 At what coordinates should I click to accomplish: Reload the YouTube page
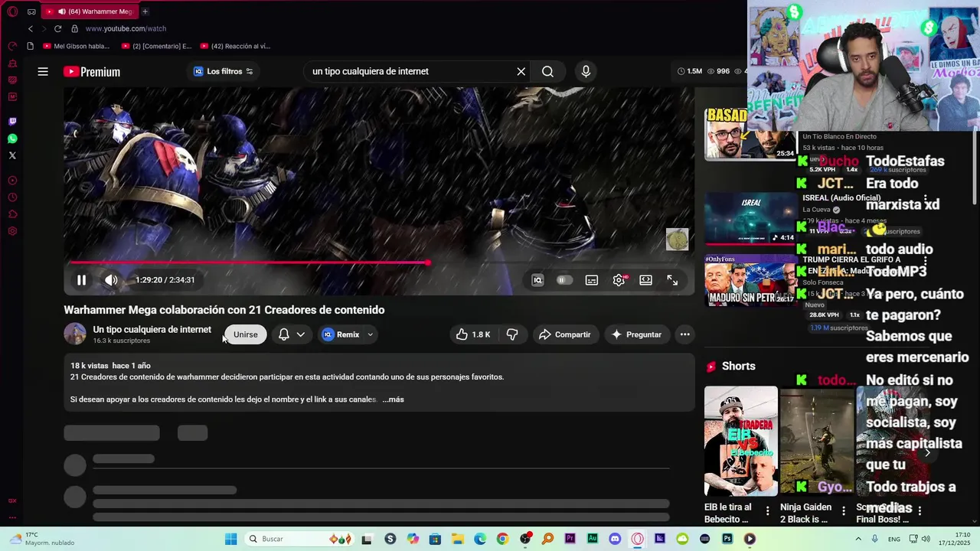click(x=57, y=28)
